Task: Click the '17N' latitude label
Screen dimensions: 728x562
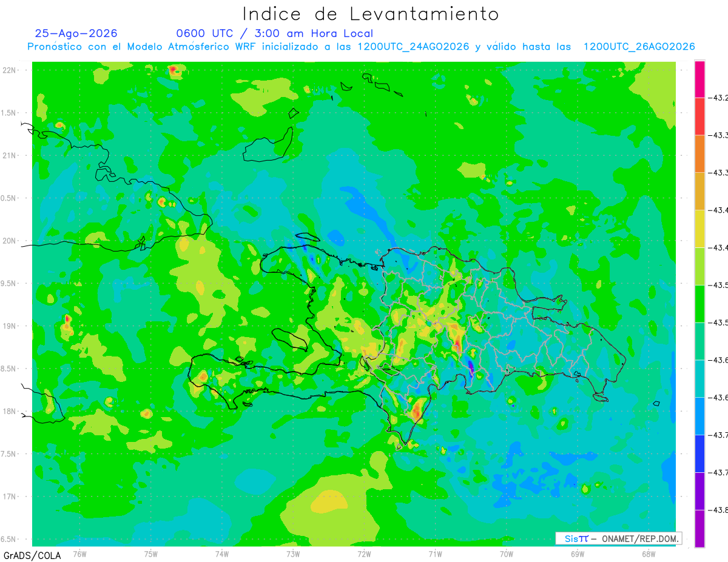Action: click(10, 497)
